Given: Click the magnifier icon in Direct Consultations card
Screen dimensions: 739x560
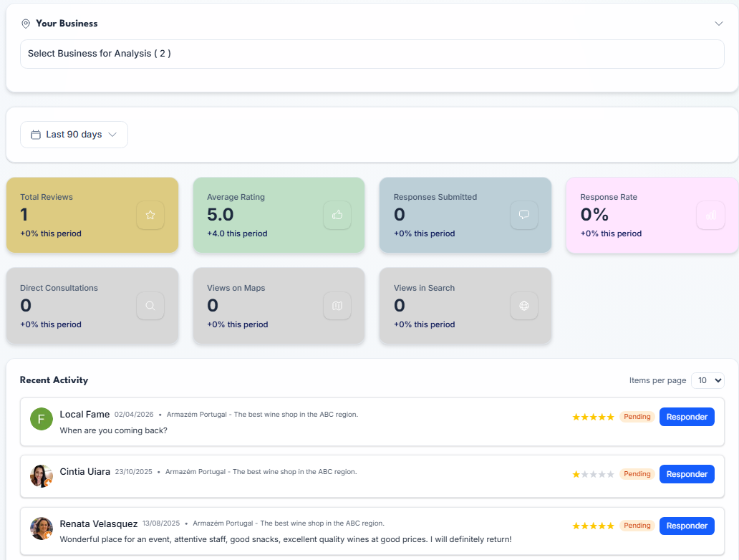Looking at the screenshot, I should [150, 306].
